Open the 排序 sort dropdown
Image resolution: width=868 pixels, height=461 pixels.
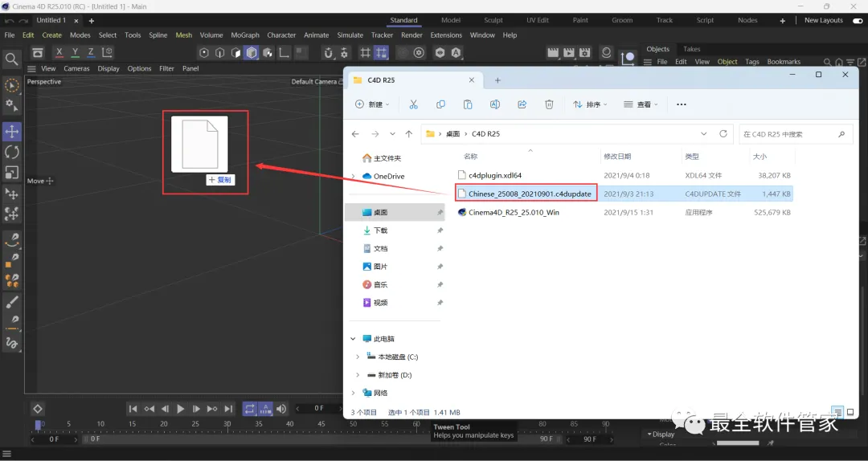tap(590, 104)
